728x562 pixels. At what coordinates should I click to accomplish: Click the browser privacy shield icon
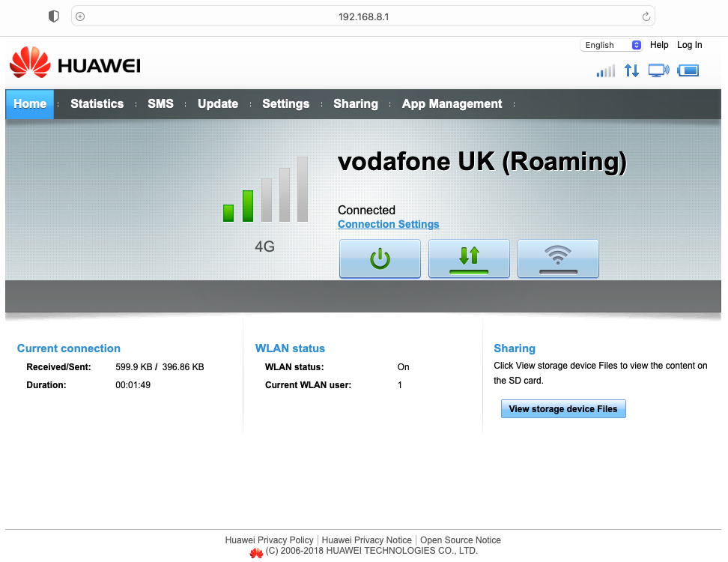[x=54, y=16]
